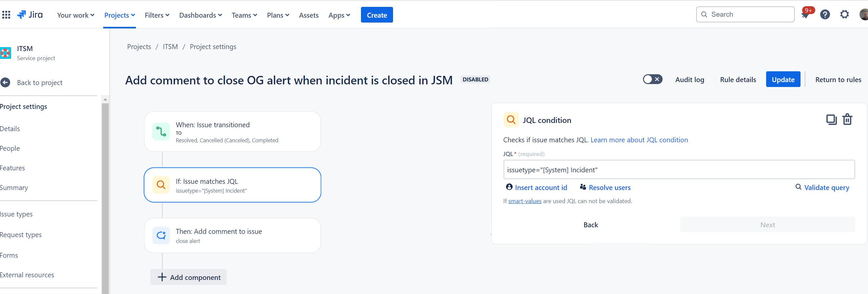
Task: Expand the Projects dropdown
Action: [120, 15]
